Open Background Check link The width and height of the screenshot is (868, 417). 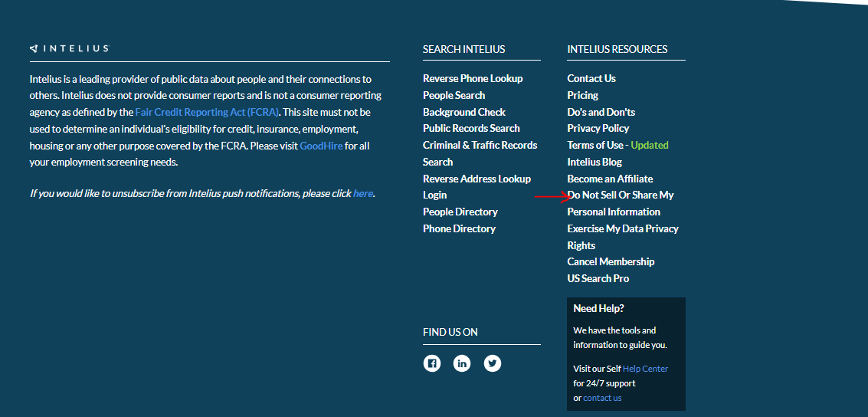click(x=464, y=112)
